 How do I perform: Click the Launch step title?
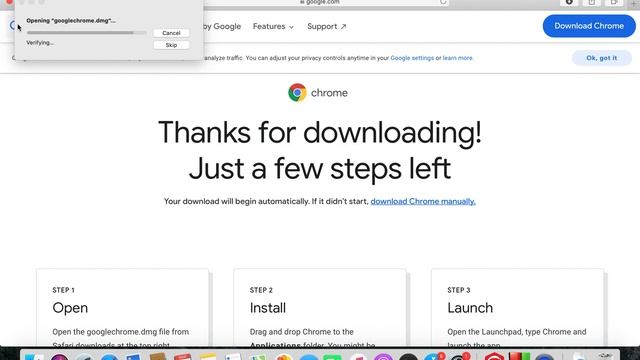click(470, 308)
